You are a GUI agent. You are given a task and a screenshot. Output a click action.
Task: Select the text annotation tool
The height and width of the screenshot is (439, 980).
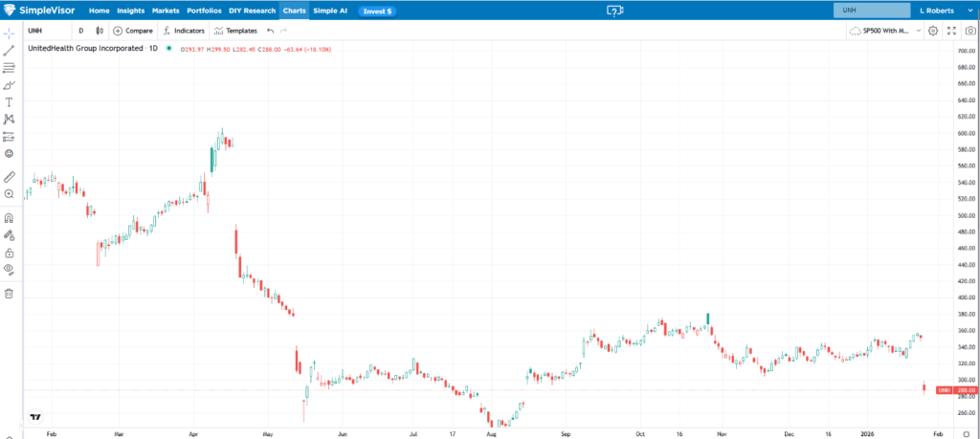10,101
